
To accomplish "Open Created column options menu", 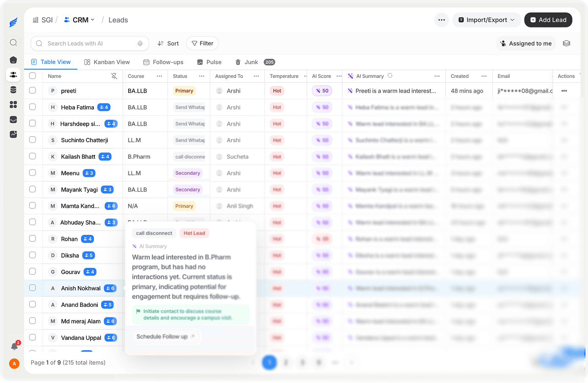I will (484, 76).
